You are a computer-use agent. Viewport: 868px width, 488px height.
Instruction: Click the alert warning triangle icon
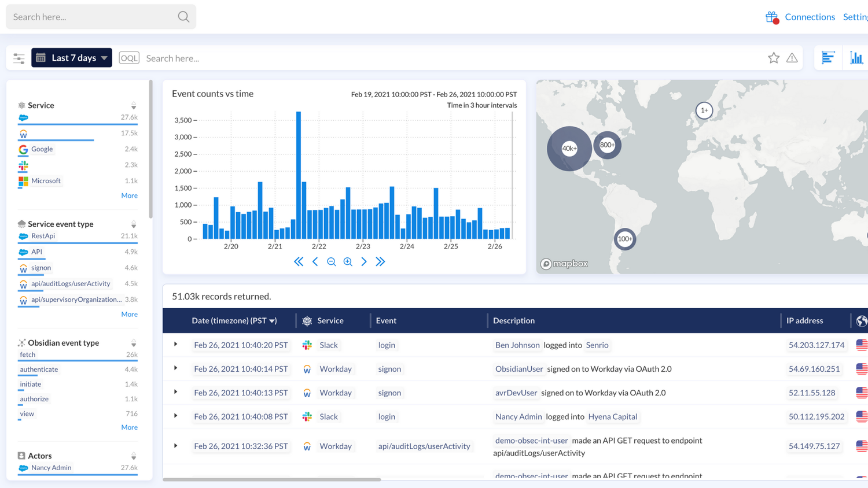point(792,58)
